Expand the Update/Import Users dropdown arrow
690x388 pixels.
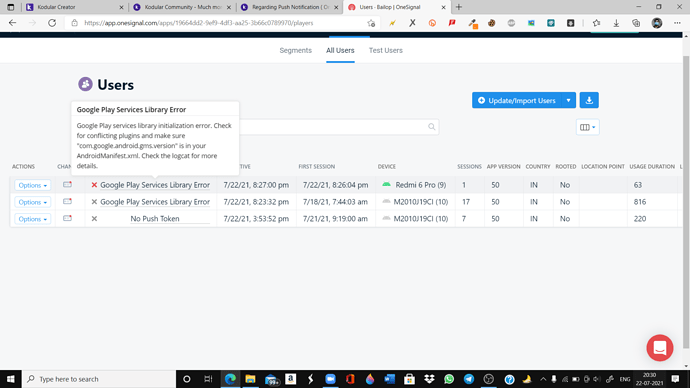(x=569, y=100)
